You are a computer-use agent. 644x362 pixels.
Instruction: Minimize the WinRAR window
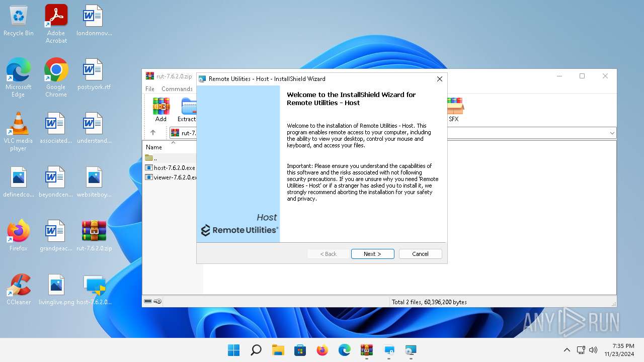coord(559,76)
